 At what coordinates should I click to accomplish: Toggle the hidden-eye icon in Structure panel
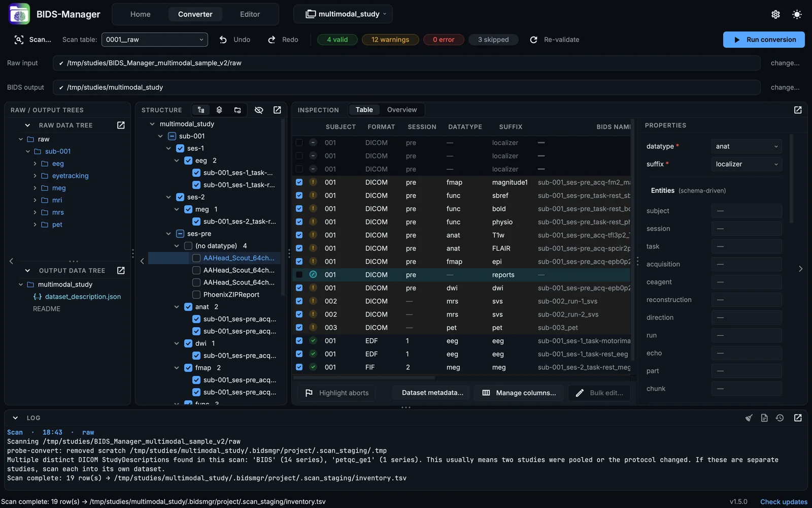pos(259,110)
